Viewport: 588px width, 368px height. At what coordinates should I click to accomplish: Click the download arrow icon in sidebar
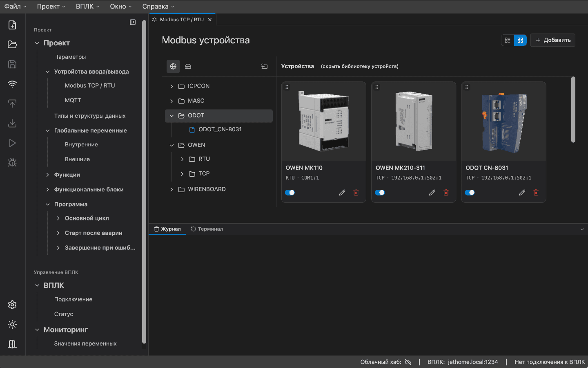[12, 123]
